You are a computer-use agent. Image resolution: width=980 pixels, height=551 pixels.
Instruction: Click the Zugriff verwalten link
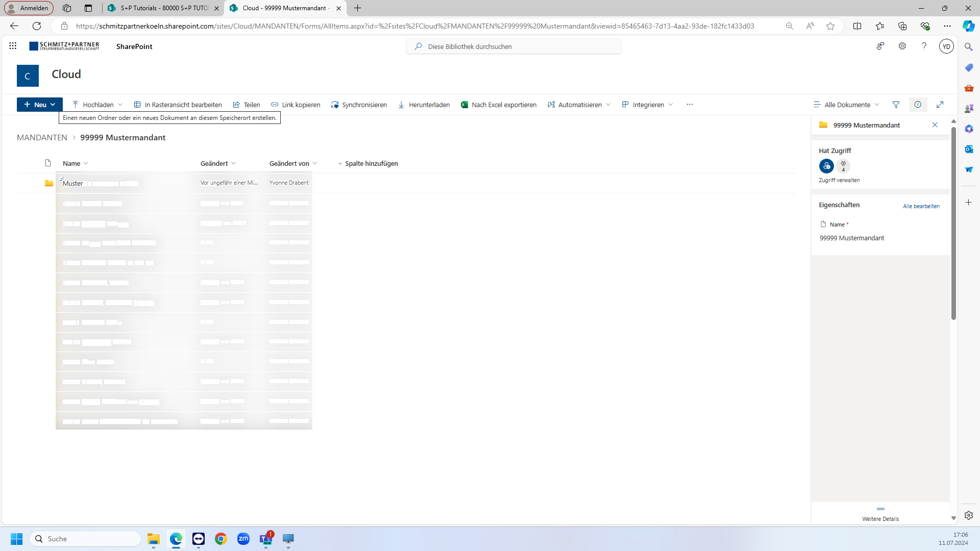(839, 180)
